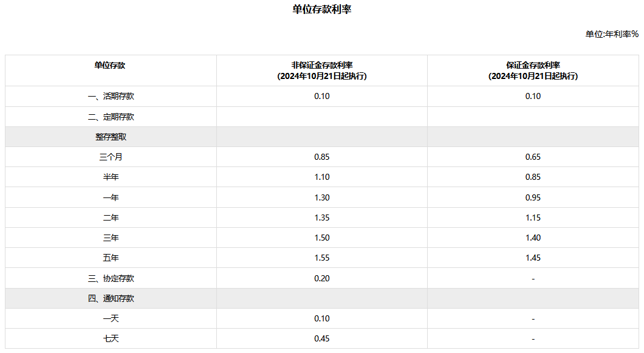This screenshot has height=353, width=644.
Task: Select the 半年 non-margin rate 1.10
Action: [x=322, y=177]
